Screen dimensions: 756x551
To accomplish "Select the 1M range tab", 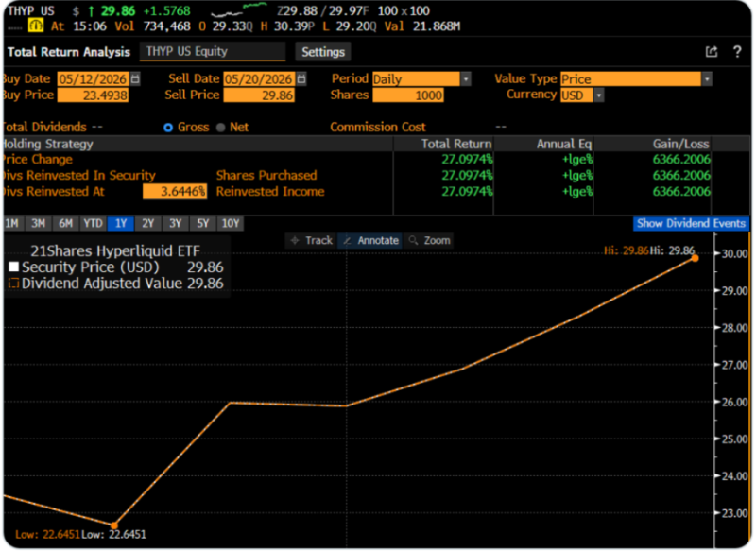I will pyautogui.click(x=12, y=223).
